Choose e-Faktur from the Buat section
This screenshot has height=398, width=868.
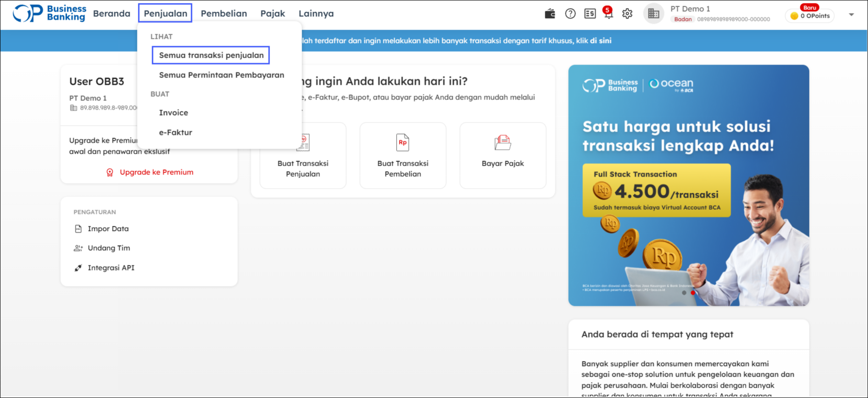point(176,133)
